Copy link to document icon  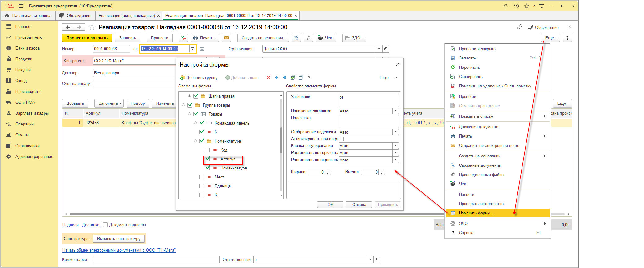pos(519,27)
